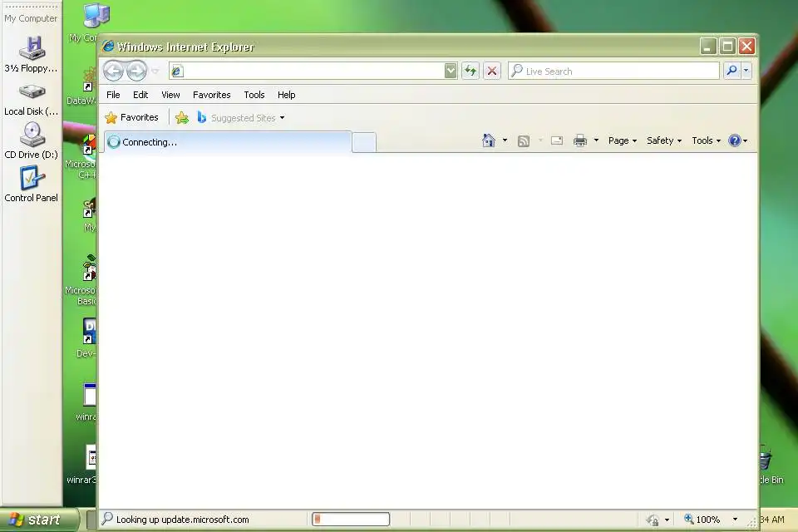Viewport: 798px width, 532px height.
Task: Go back with the Back arrow button
Action: pyautogui.click(x=114, y=71)
